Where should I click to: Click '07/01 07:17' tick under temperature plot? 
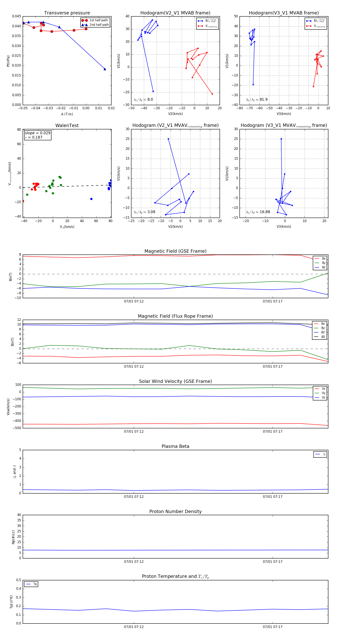[273, 627]
